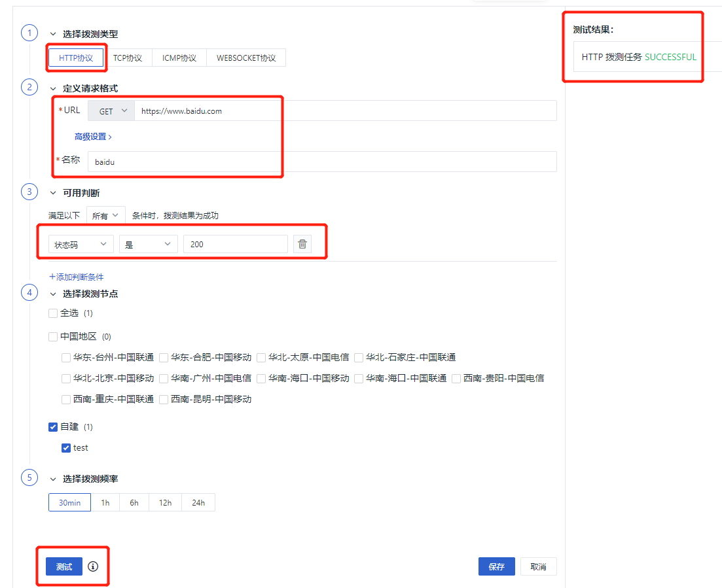Check the 华北-石家庄-中国联通 node checkbox
Viewport: 722px width, 588px height.
tap(359, 358)
